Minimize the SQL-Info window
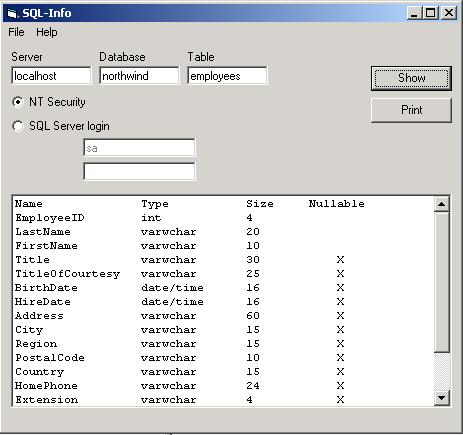Image resolution: width=463 pixels, height=435 pixels. [415, 13]
